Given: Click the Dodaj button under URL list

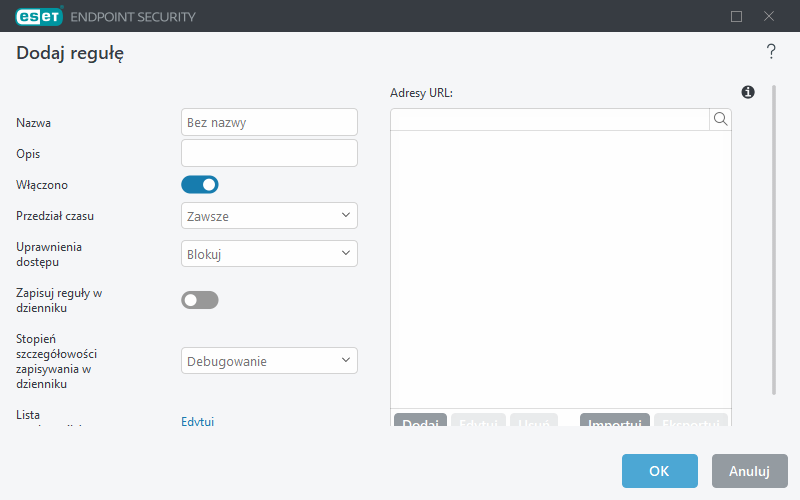Looking at the screenshot, I should pos(420,420).
